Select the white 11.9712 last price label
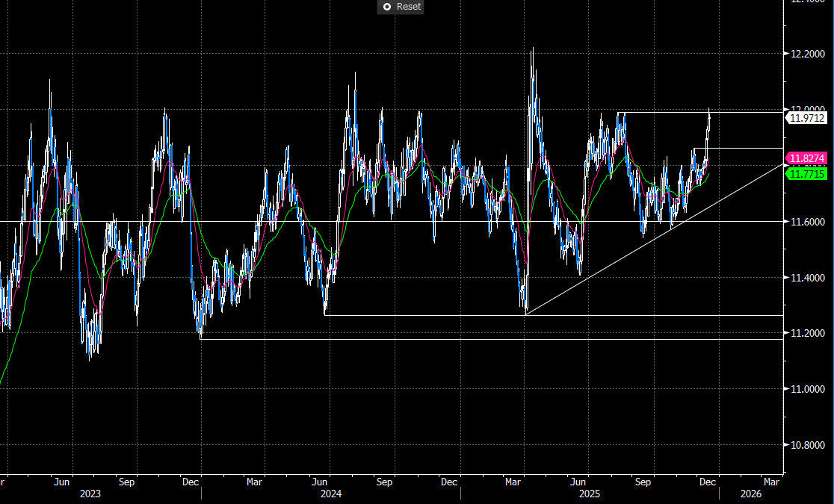The width and height of the screenshot is (834, 504). pos(807,118)
